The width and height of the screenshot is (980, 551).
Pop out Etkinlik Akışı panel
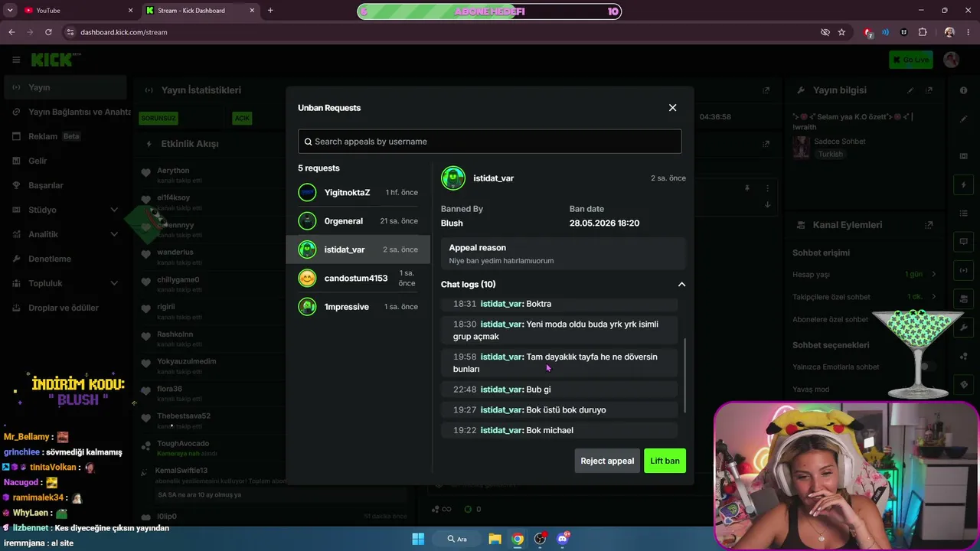click(766, 144)
